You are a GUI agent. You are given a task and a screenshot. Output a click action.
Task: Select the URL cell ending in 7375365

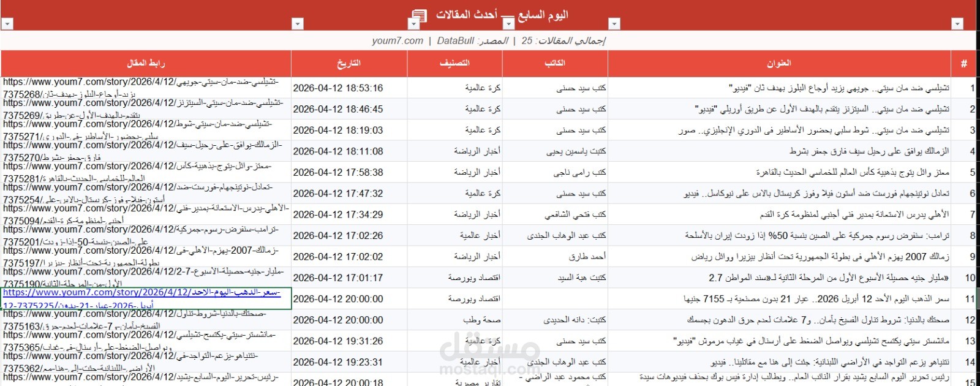pos(146,341)
